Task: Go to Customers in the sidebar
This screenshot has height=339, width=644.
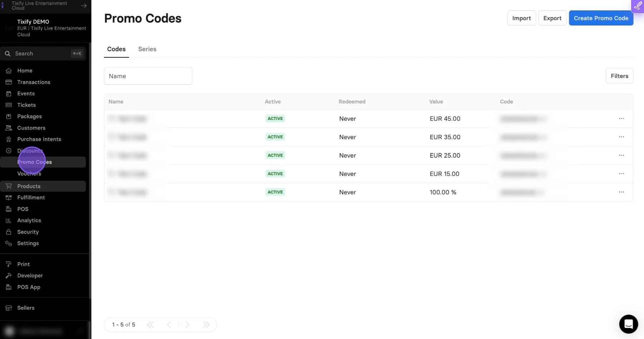Action: (x=43, y=128)
